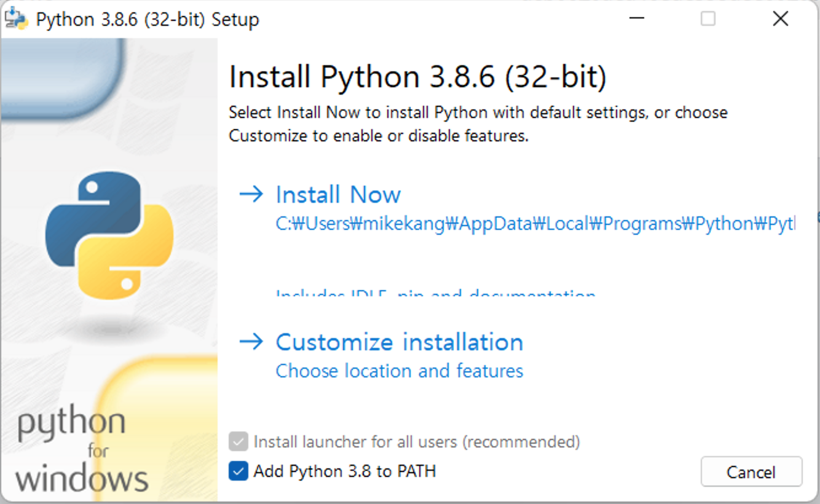Cancel the Python setup
Screen dimensions: 820x504
751,472
